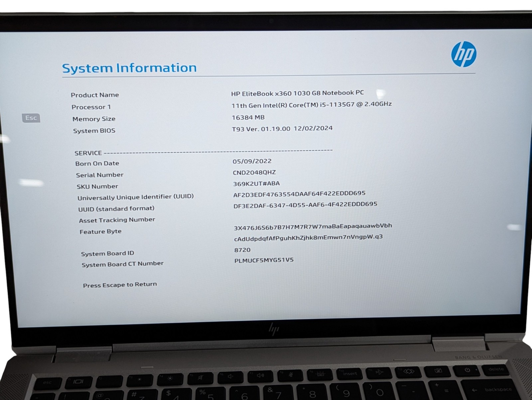Select the Born On Date label
Screen dimensions: 532x400
[97, 163]
